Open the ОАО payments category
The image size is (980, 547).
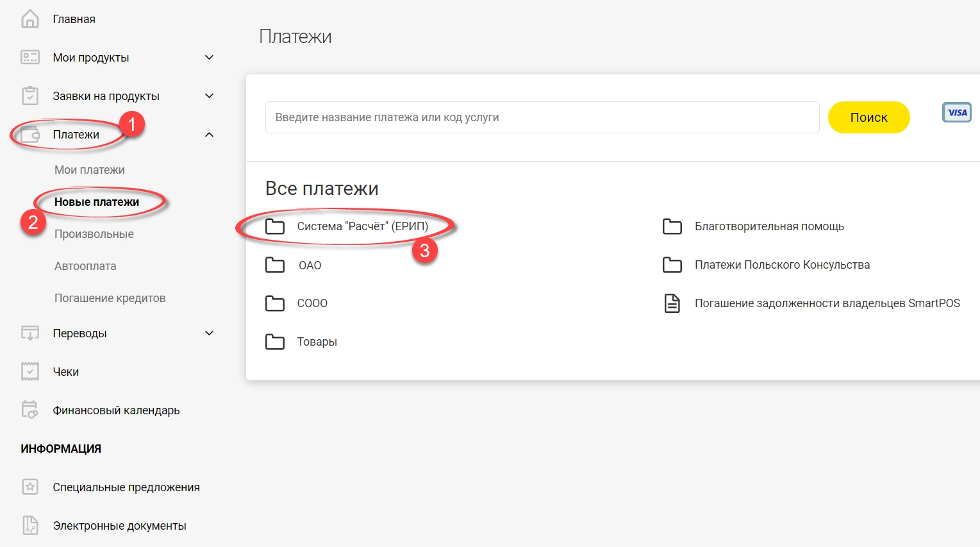[x=310, y=265]
